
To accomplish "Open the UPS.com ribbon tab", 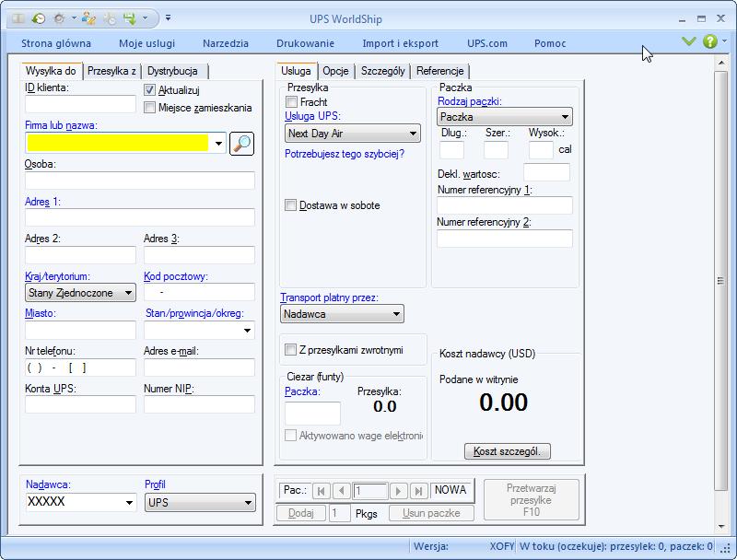I will (487, 43).
